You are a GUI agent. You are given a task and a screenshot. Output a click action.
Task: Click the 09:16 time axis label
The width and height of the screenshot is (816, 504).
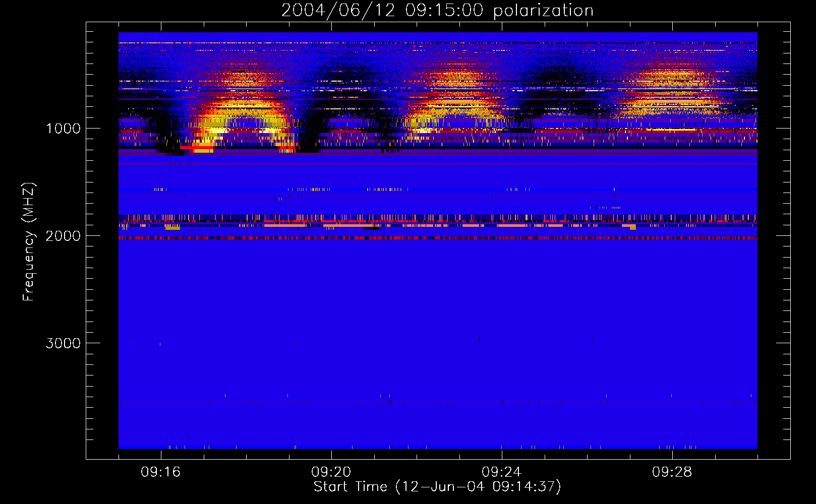tap(161, 472)
